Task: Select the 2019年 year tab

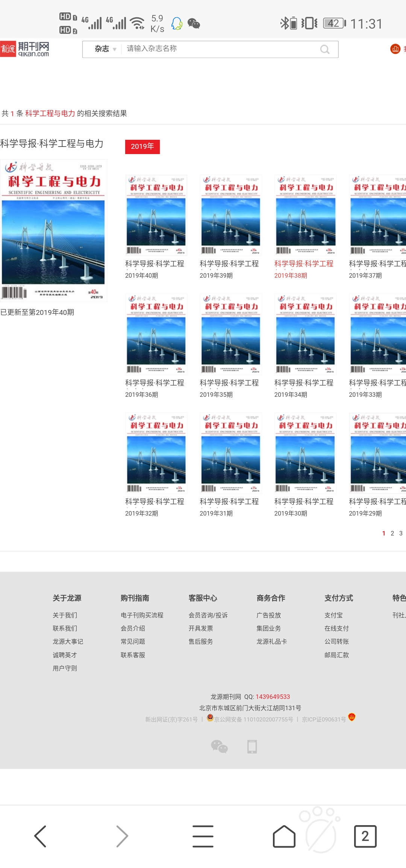Action: point(142,147)
